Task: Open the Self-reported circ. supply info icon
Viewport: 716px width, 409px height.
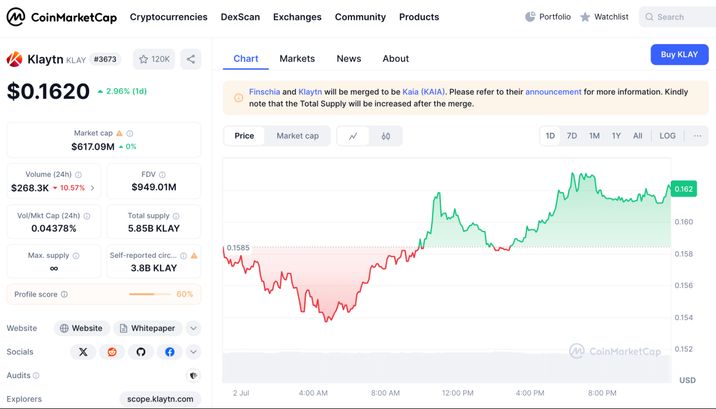Action: click(184, 256)
